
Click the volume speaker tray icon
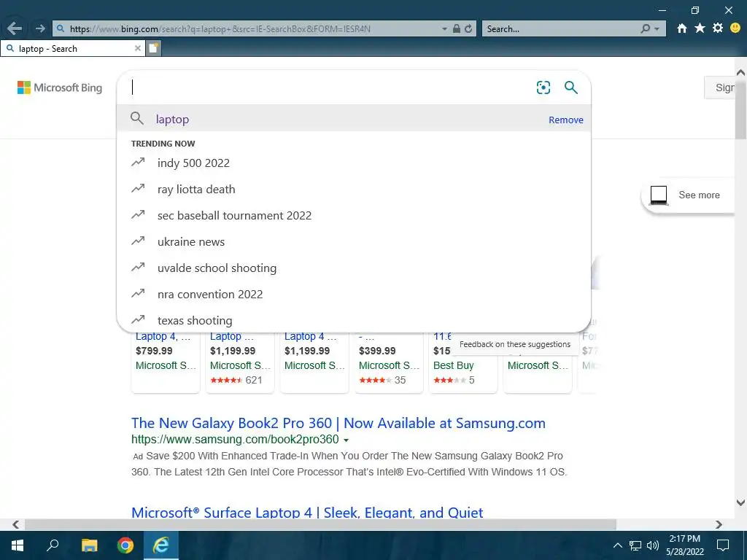(x=652, y=545)
